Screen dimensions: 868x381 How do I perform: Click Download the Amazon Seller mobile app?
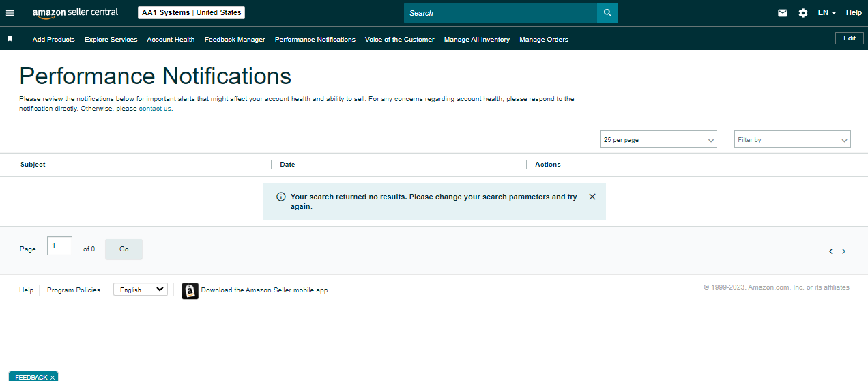coord(264,290)
